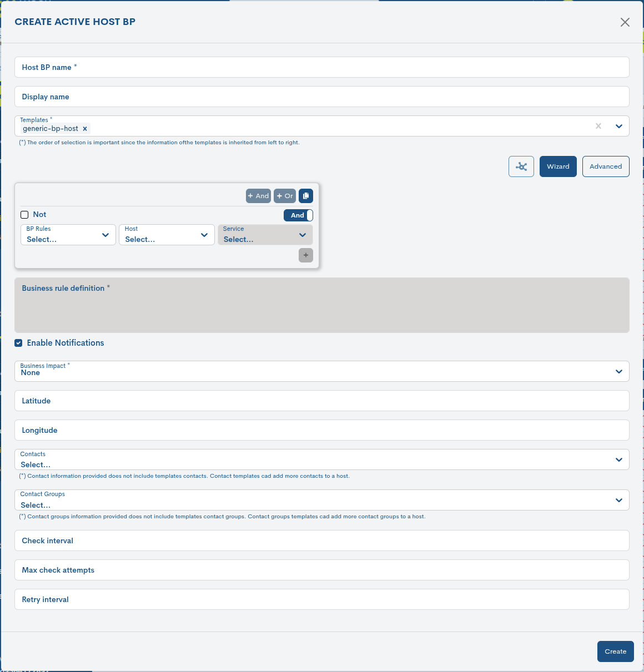Click the Latitude field

pyautogui.click(x=322, y=401)
